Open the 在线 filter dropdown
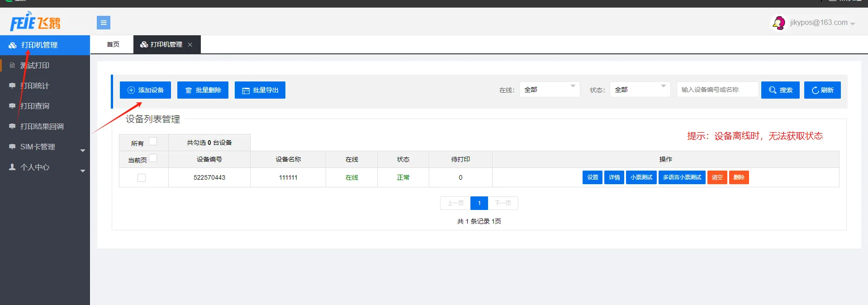 549,90
